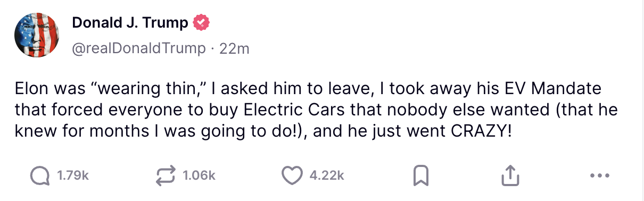
Task: Click the 1.79k replies count
Action: (73, 175)
